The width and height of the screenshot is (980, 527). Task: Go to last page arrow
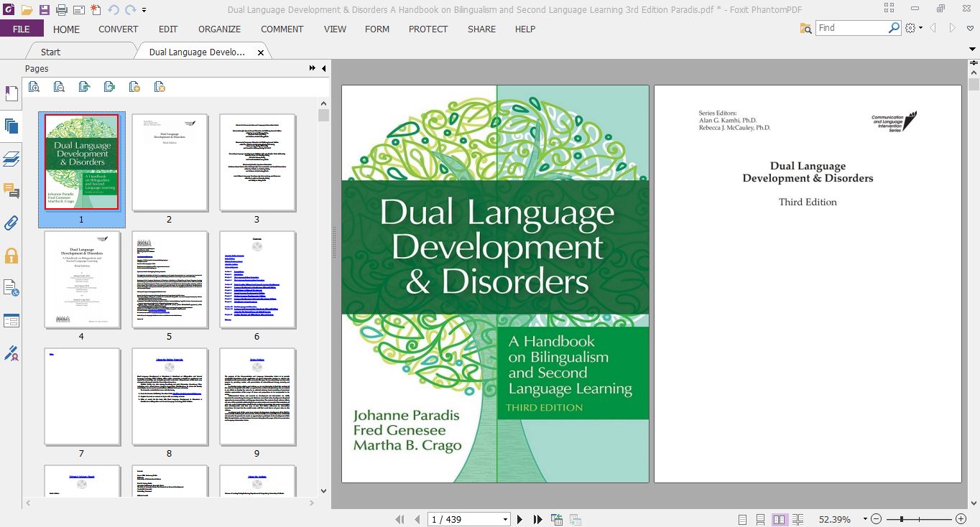click(537, 519)
